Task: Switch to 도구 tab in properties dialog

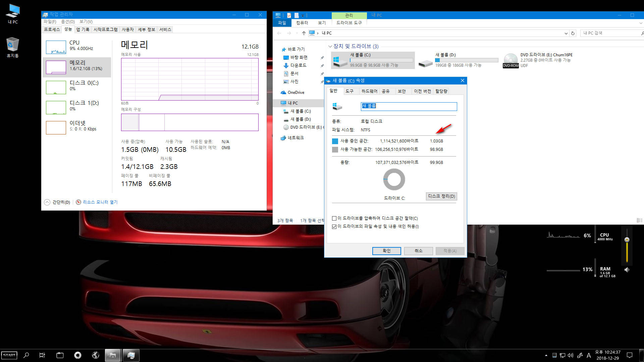Action: point(350,91)
